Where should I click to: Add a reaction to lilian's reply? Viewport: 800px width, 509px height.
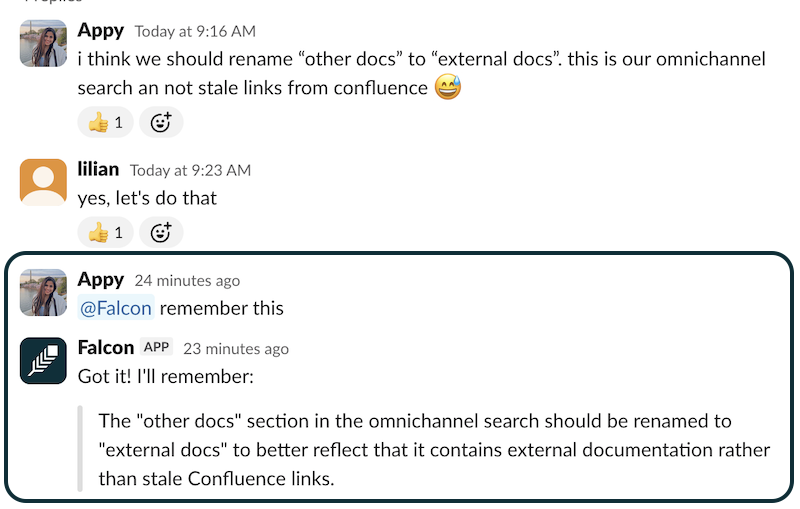point(161,232)
